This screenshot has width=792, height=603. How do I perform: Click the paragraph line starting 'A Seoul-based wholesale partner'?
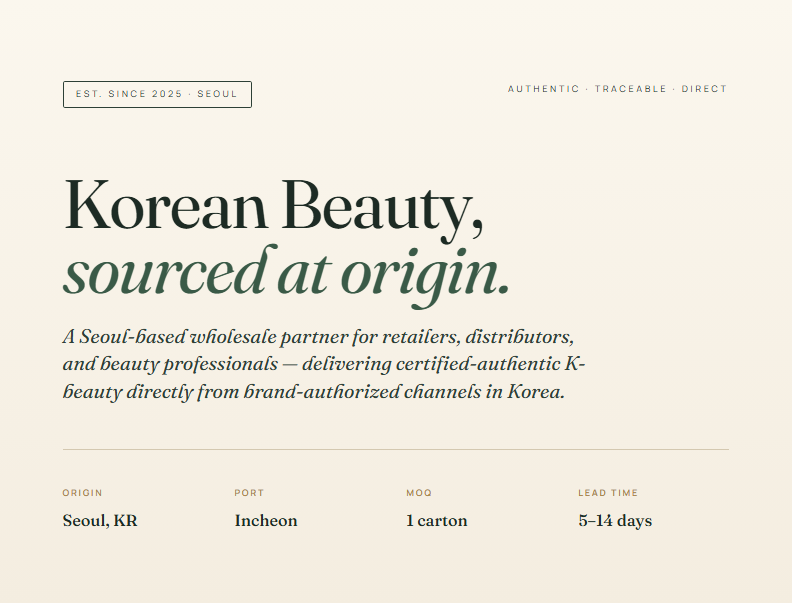pos(318,337)
